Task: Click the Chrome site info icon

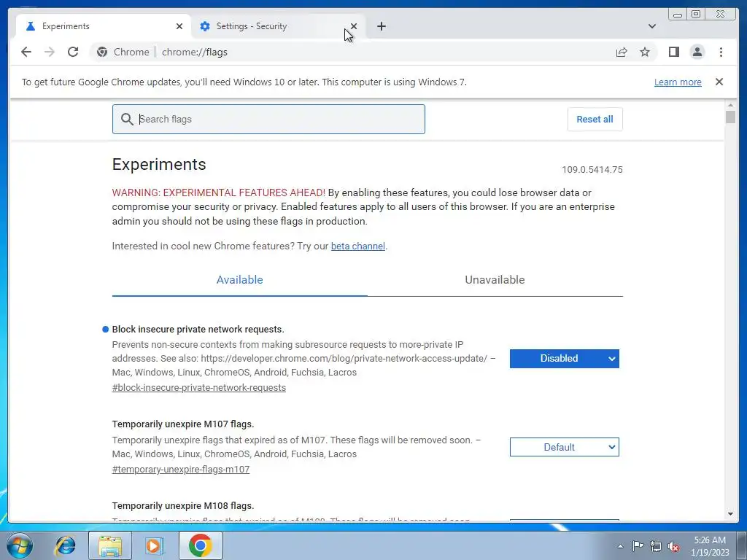Action: pos(102,52)
